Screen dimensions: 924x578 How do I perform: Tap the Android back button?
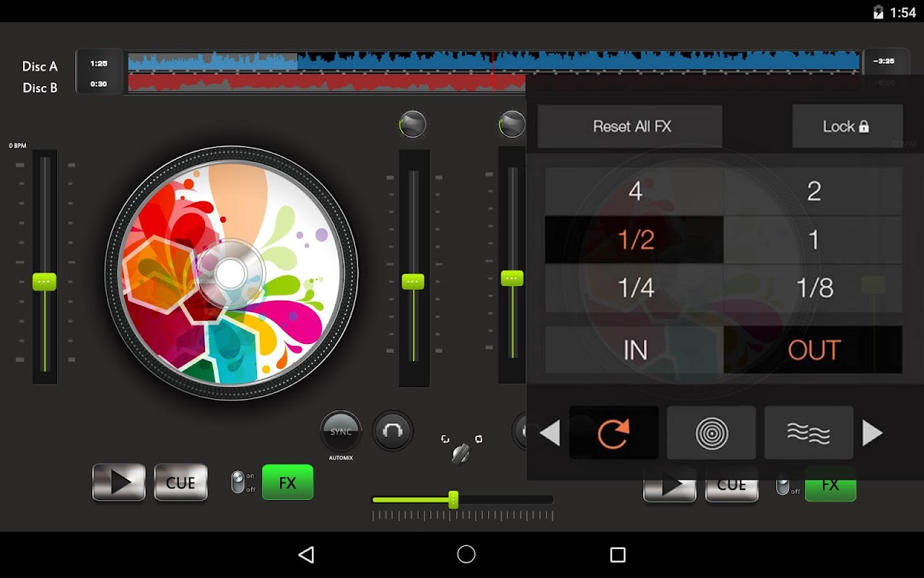pos(306,554)
